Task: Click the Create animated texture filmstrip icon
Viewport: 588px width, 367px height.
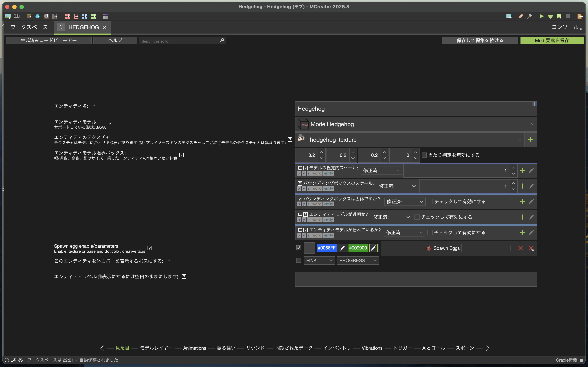Action: (x=17, y=16)
